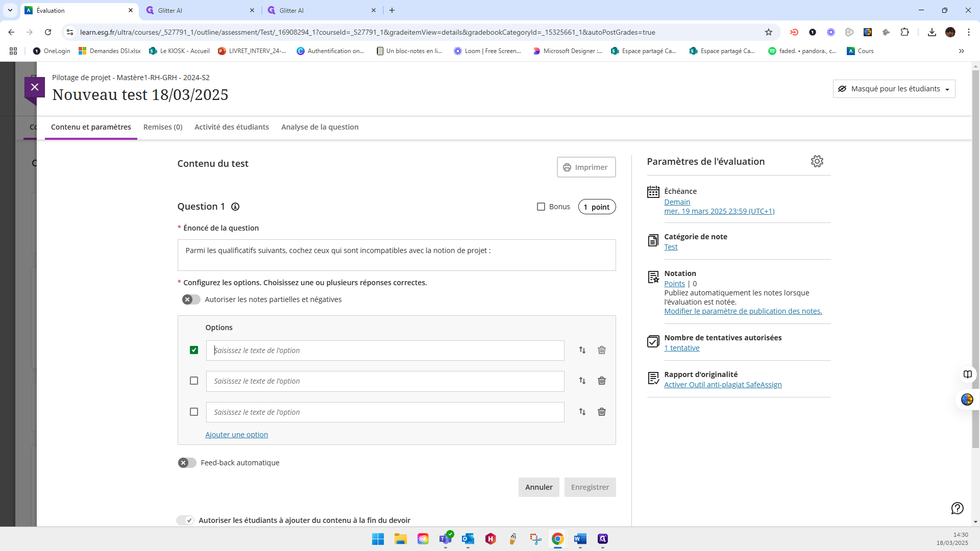Toggle Autoriser les étudiants à ajouter du contenu
980x551 pixels.
click(185, 520)
